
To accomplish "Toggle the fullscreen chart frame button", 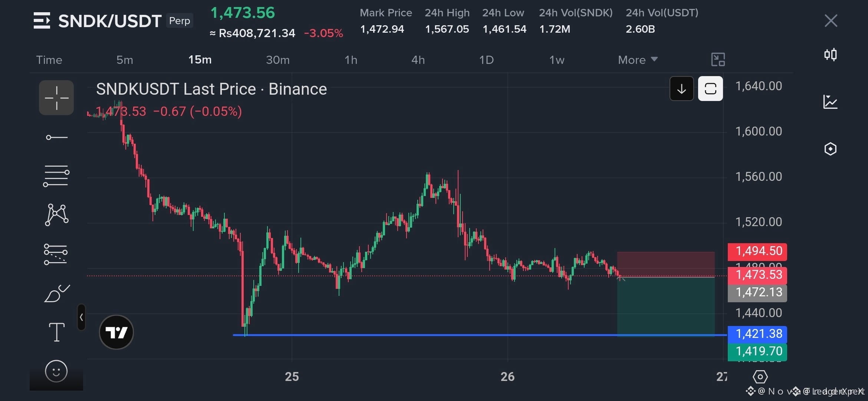I will pos(710,89).
